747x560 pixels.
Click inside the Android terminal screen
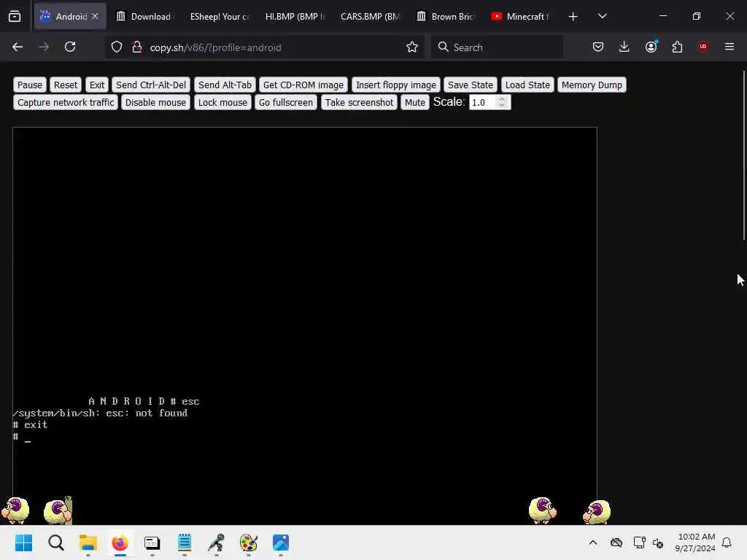point(305,326)
